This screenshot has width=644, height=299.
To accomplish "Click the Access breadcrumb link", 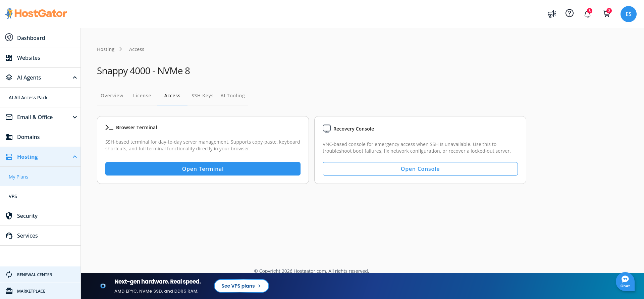I will pyautogui.click(x=137, y=49).
